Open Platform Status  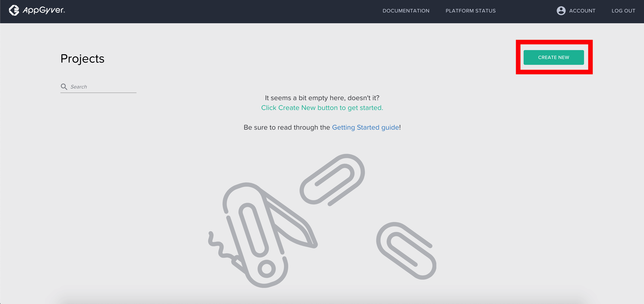pyautogui.click(x=471, y=11)
